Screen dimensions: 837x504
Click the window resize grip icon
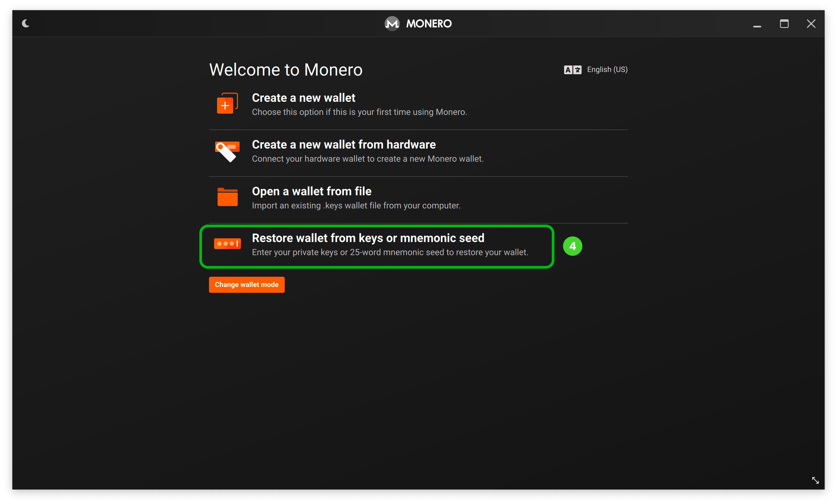(815, 480)
